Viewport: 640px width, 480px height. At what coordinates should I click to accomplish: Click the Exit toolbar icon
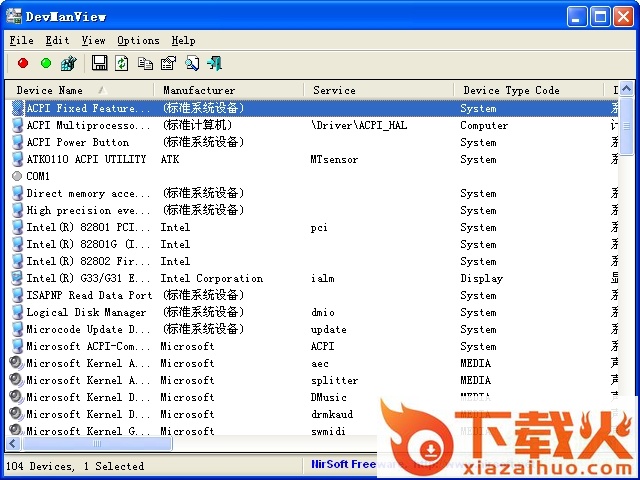click(215, 63)
